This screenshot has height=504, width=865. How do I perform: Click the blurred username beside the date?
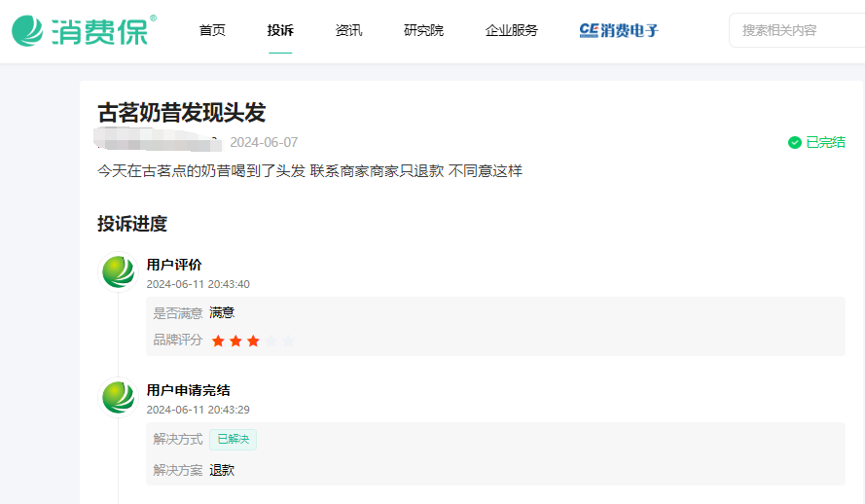point(158,139)
